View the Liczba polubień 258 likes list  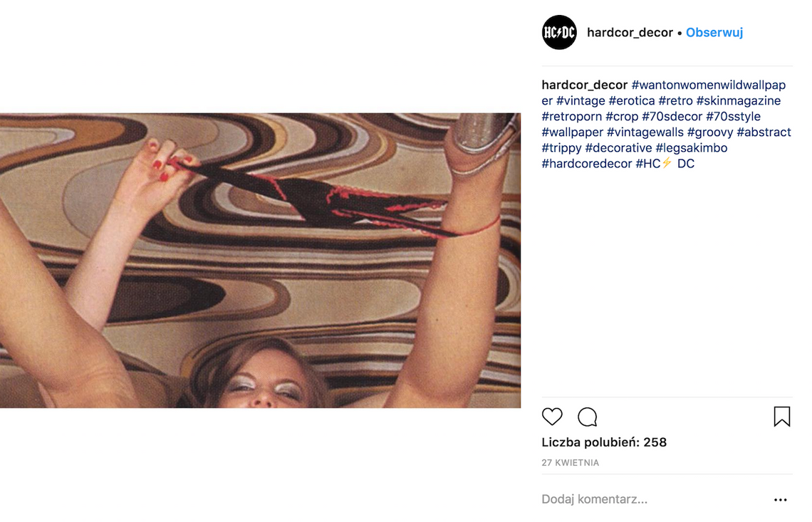point(604,442)
